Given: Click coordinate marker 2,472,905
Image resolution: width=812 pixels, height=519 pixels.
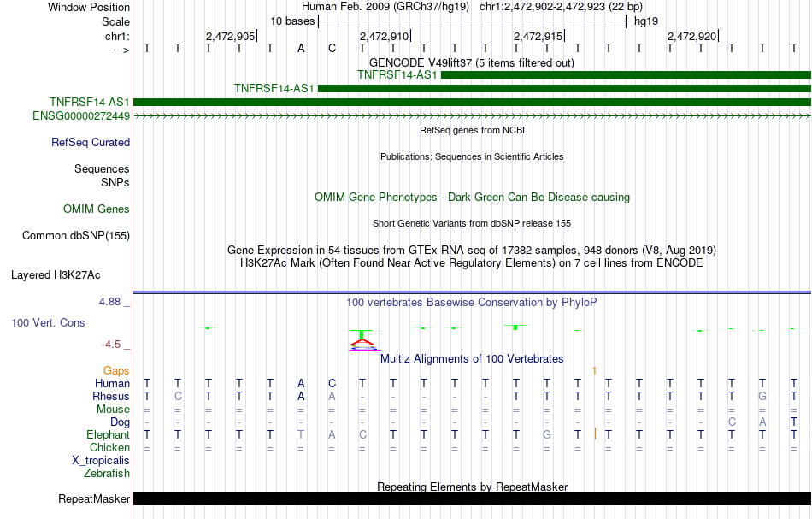Looking at the screenshot, I should tap(231, 36).
